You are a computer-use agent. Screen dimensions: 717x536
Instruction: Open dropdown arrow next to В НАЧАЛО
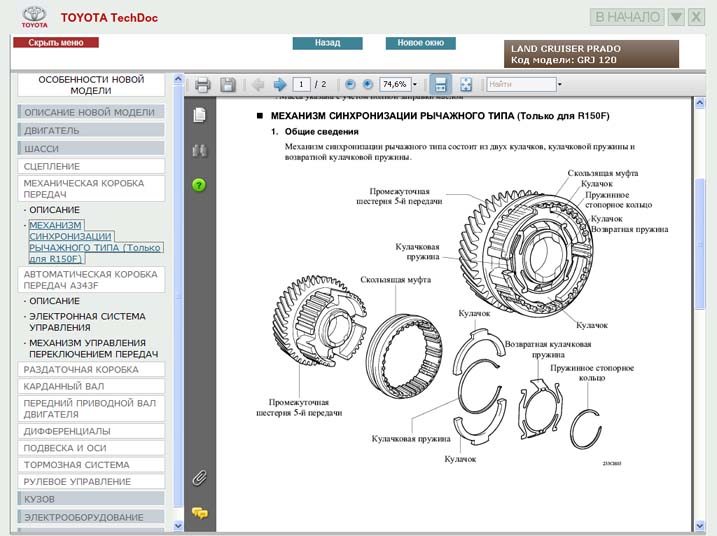click(x=676, y=17)
